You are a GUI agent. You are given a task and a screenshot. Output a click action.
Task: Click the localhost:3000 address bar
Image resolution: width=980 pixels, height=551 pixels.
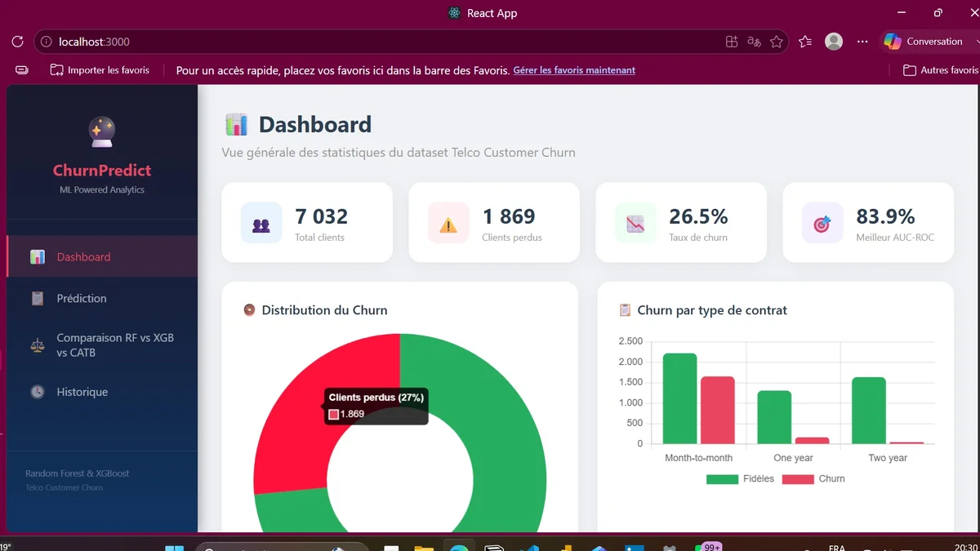click(x=411, y=42)
